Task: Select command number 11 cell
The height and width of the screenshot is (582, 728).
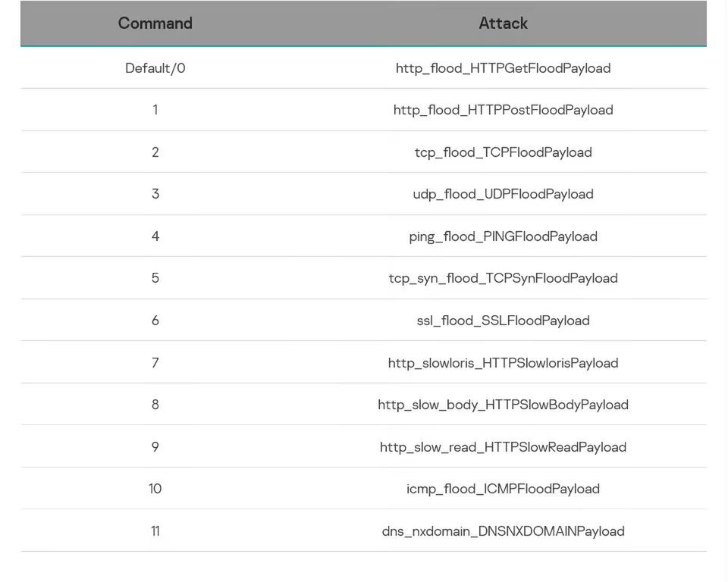Action: (155, 531)
